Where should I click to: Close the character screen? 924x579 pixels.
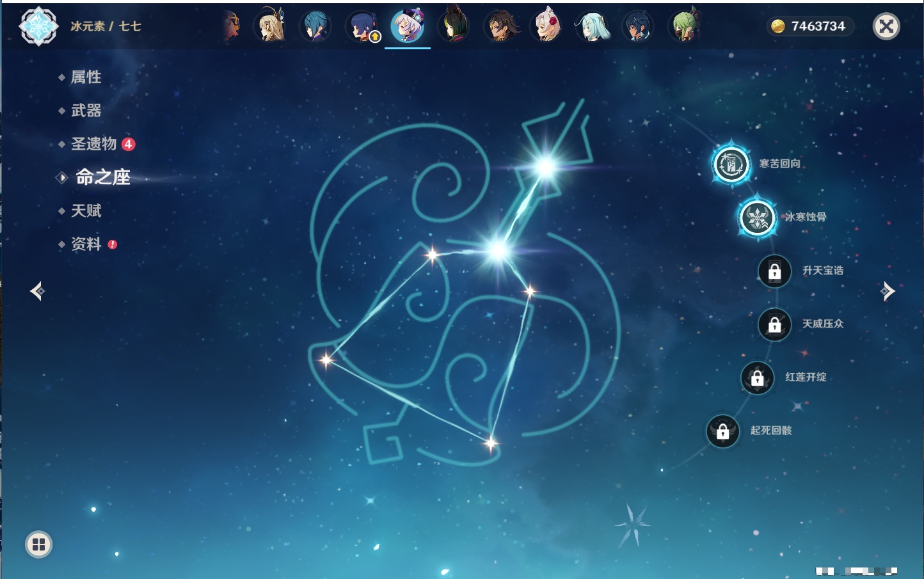886,26
